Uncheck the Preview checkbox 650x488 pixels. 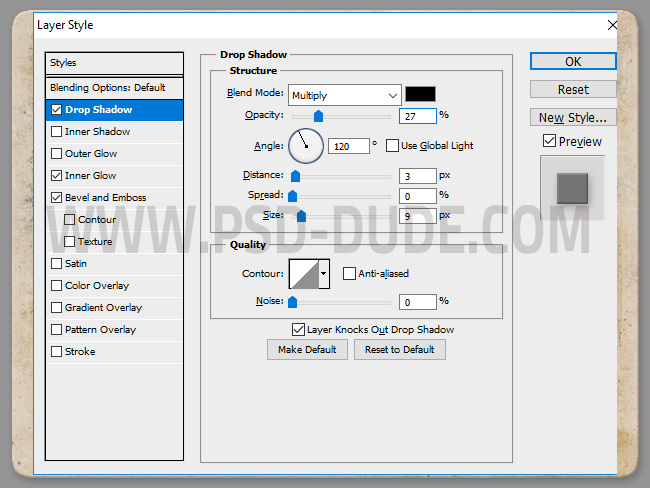pos(549,141)
